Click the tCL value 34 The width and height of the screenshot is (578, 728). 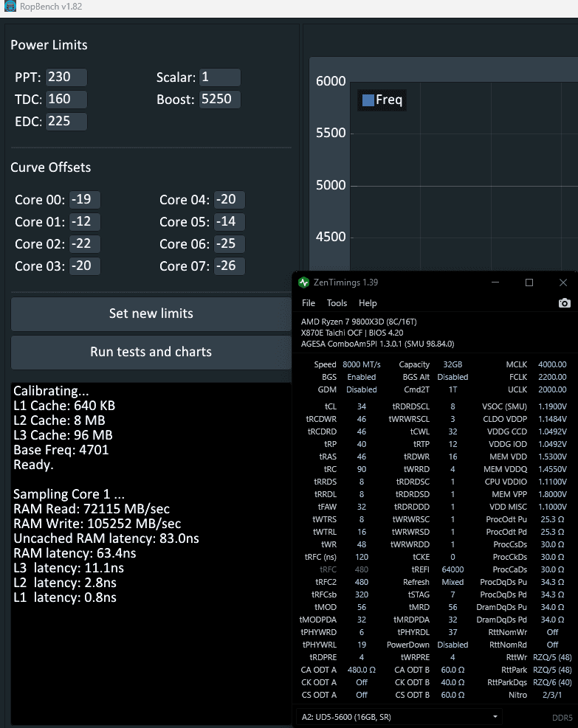tap(362, 406)
